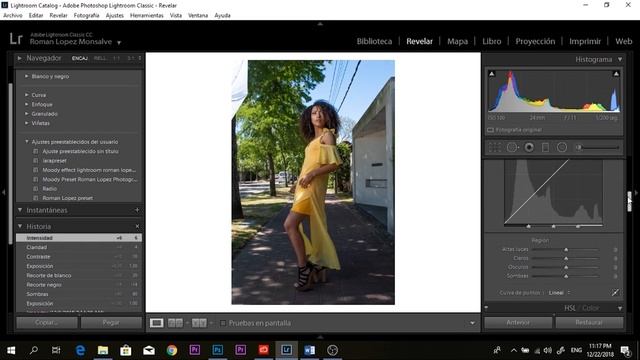Viewport: 640px width, 360px height.
Task: Open the Herramientas menu
Action: click(x=147, y=16)
